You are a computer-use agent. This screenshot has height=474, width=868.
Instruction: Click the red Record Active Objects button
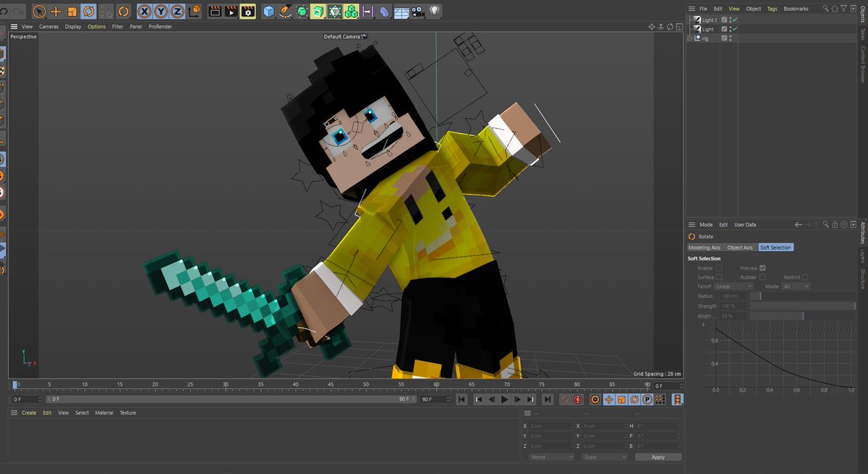[x=564, y=399]
